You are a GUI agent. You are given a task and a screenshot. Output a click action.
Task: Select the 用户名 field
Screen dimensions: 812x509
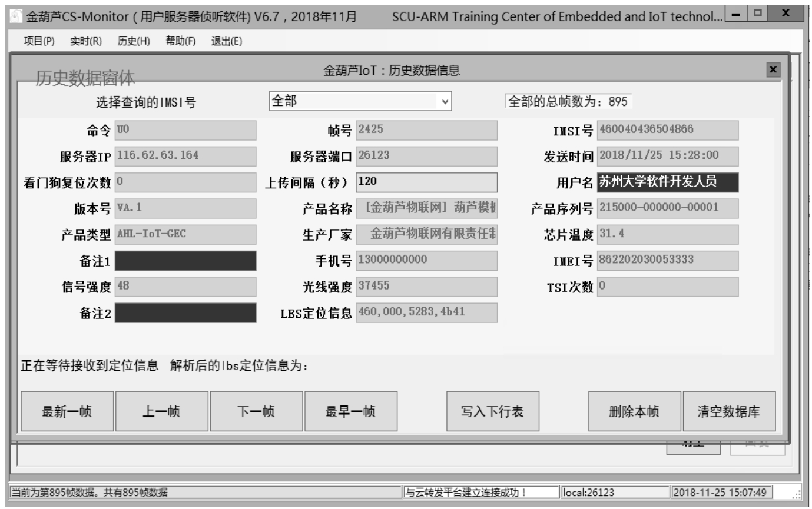pos(668,182)
